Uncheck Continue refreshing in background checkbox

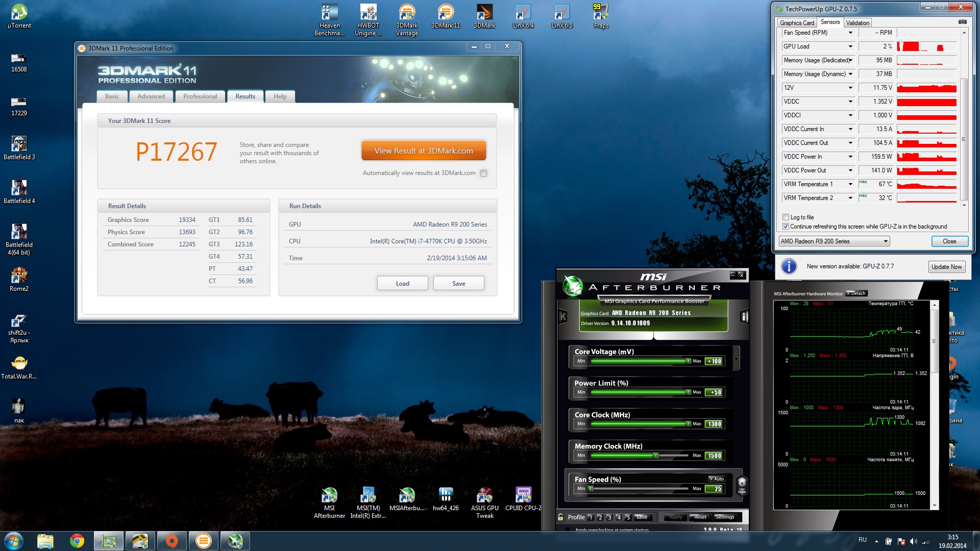click(786, 227)
